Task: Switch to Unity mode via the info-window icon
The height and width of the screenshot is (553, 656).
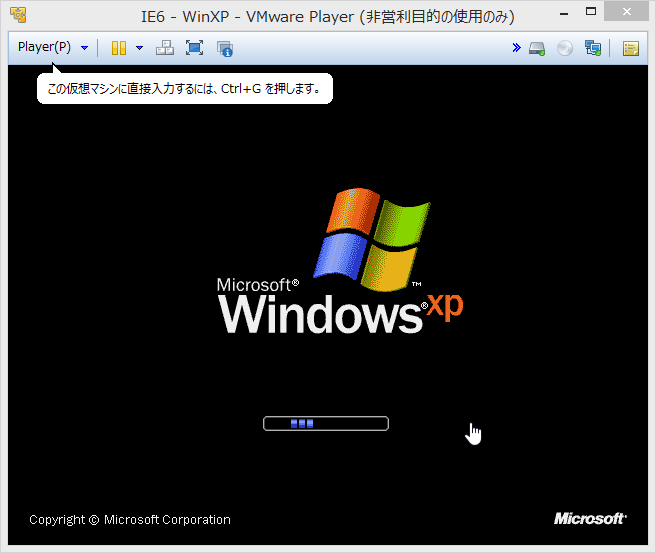Action: [x=225, y=49]
